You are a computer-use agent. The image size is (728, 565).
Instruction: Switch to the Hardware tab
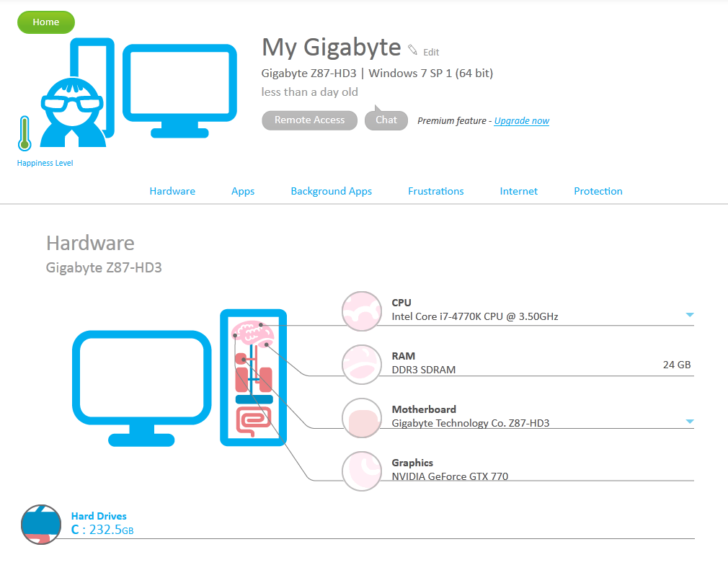click(x=172, y=191)
